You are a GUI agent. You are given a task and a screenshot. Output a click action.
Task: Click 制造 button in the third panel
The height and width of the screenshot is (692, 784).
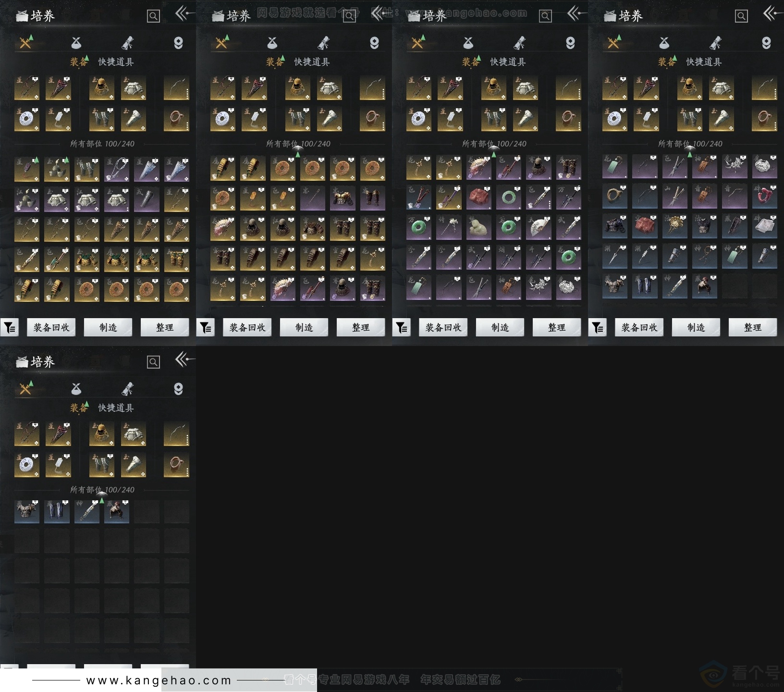pos(500,328)
